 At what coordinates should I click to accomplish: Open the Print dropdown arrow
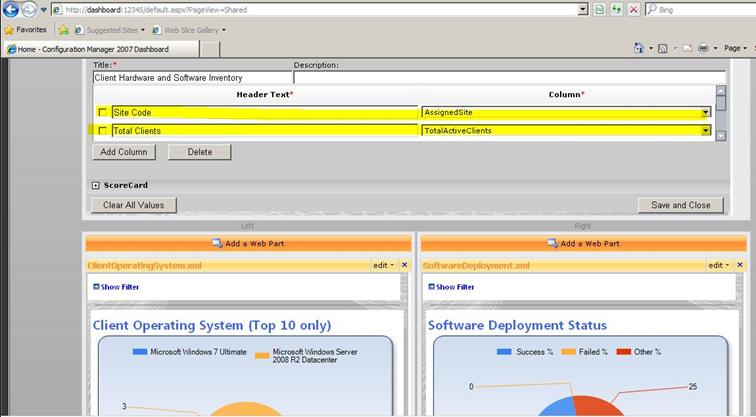[716, 48]
